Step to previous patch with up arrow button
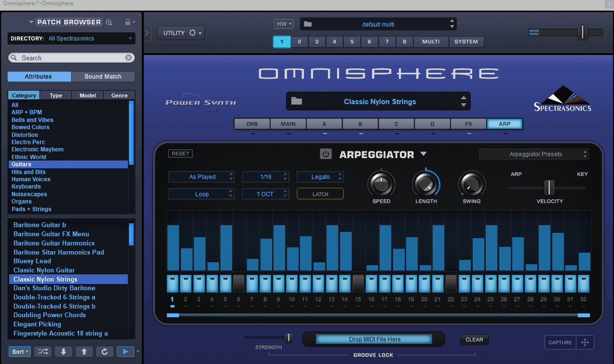 coord(84,351)
